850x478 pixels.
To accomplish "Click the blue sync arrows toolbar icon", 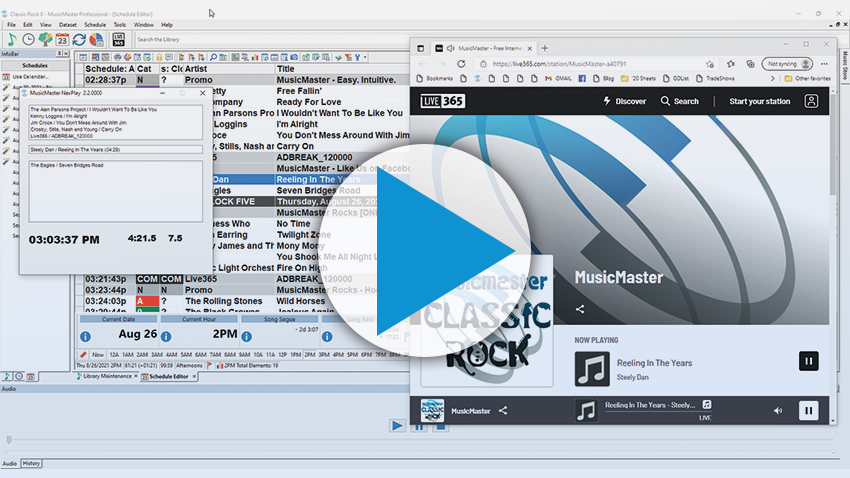I will pos(79,40).
